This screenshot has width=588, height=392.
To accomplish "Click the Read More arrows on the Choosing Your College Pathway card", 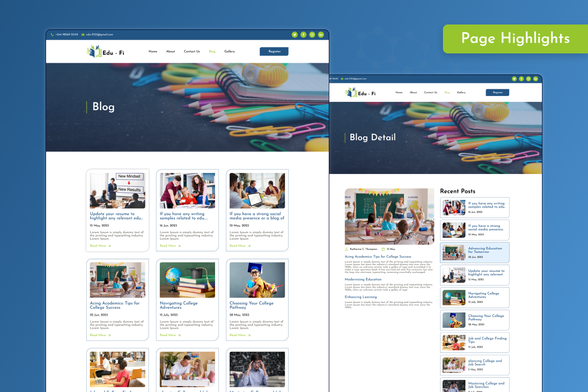I will coord(249,335).
